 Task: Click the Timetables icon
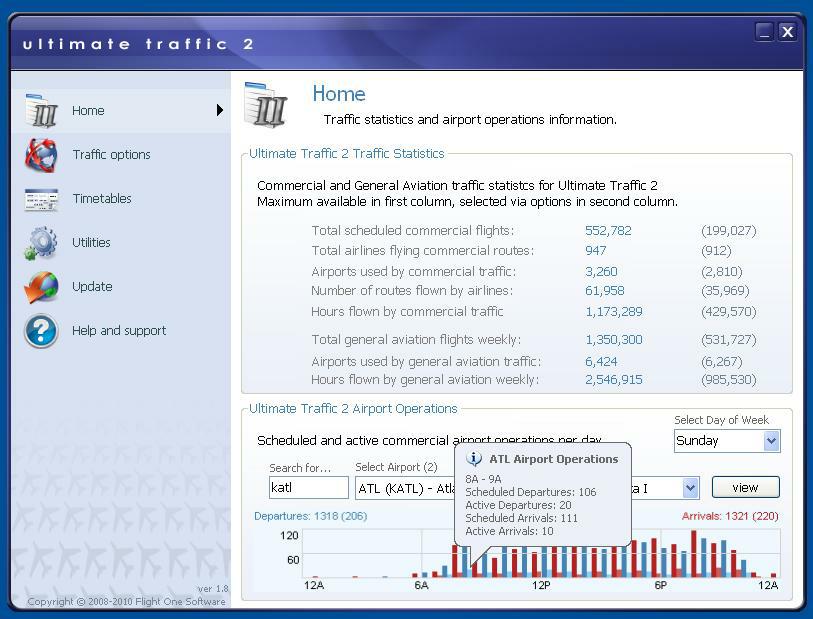point(41,199)
